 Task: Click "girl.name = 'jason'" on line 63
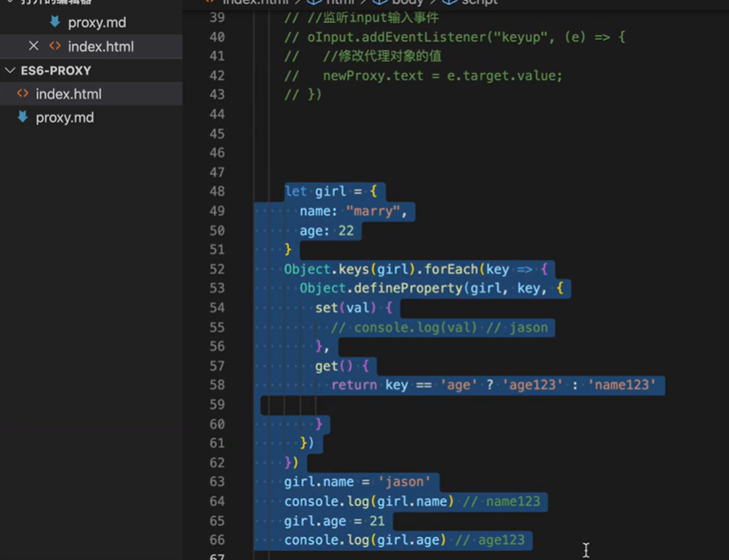pos(358,482)
